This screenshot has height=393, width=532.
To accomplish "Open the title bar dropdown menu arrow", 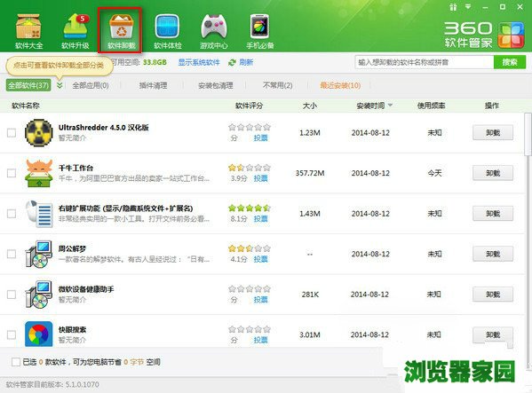I will [x=468, y=6].
